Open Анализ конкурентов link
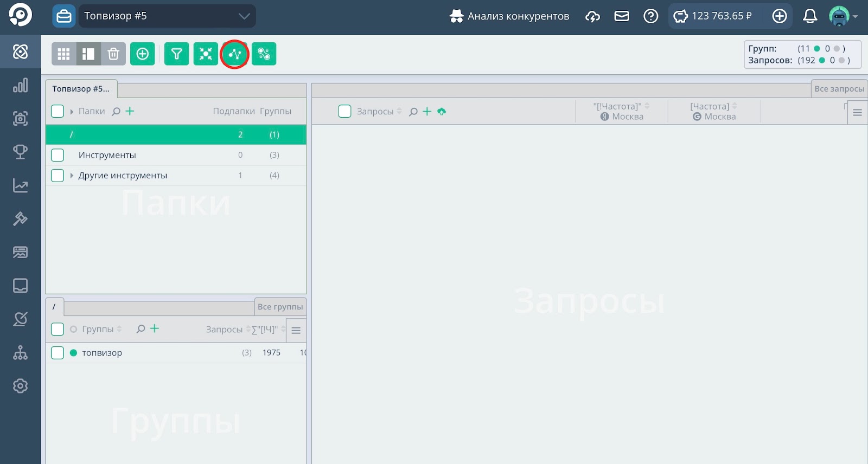 (x=509, y=16)
